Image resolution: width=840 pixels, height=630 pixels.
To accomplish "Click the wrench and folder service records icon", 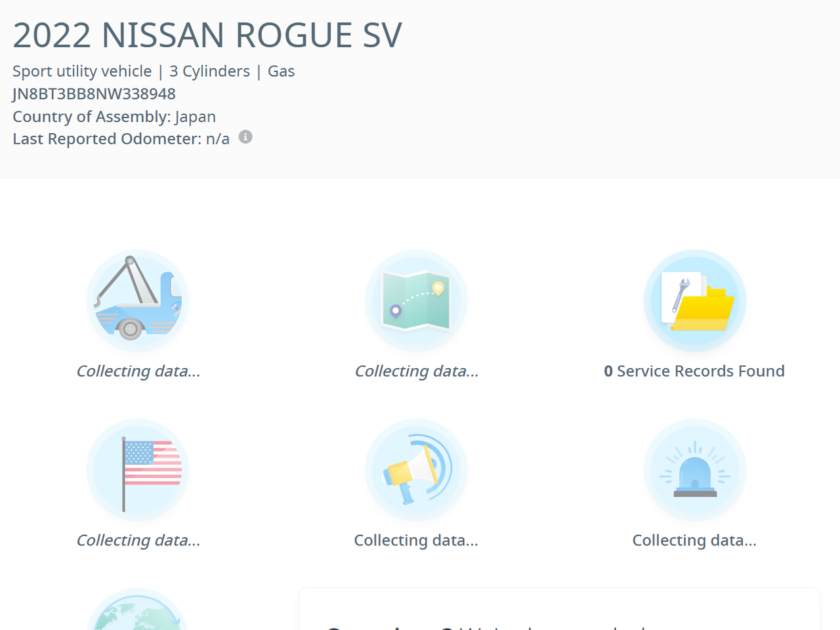I will click(x=694, y=301).
